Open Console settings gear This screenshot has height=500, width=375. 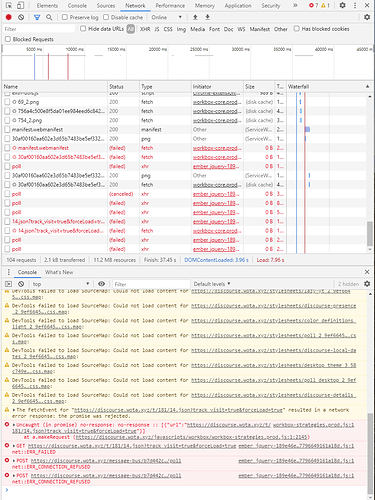tap(367, 284)
